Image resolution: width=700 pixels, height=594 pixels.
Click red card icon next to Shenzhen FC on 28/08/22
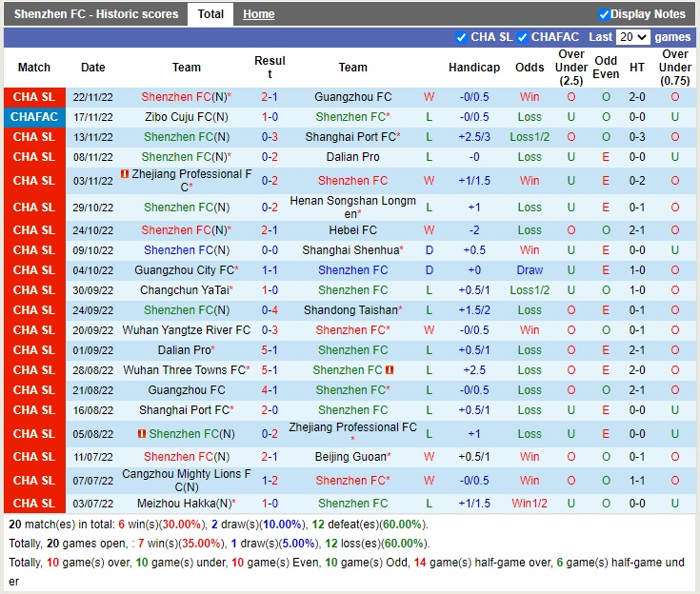pos(390,369)
